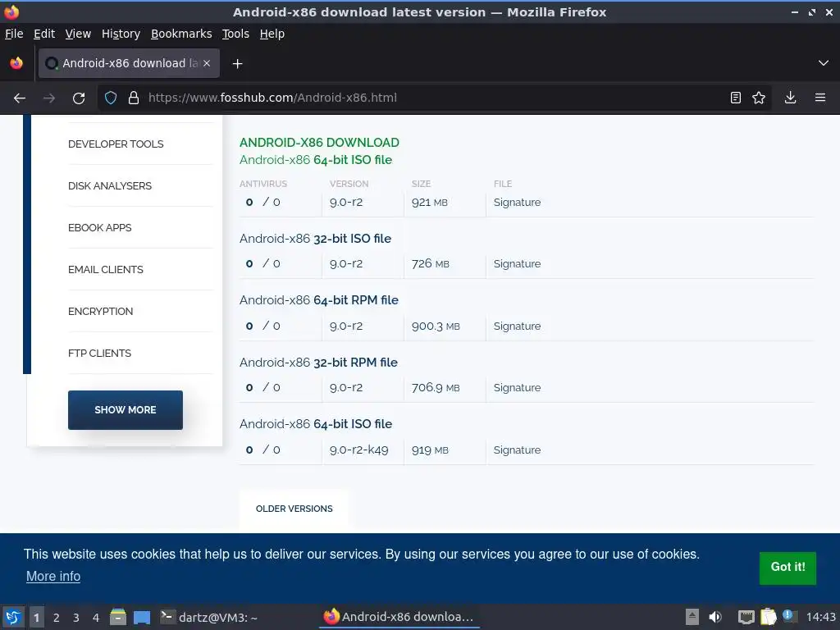Click the 706.9 MB size value

coord(436,387)
